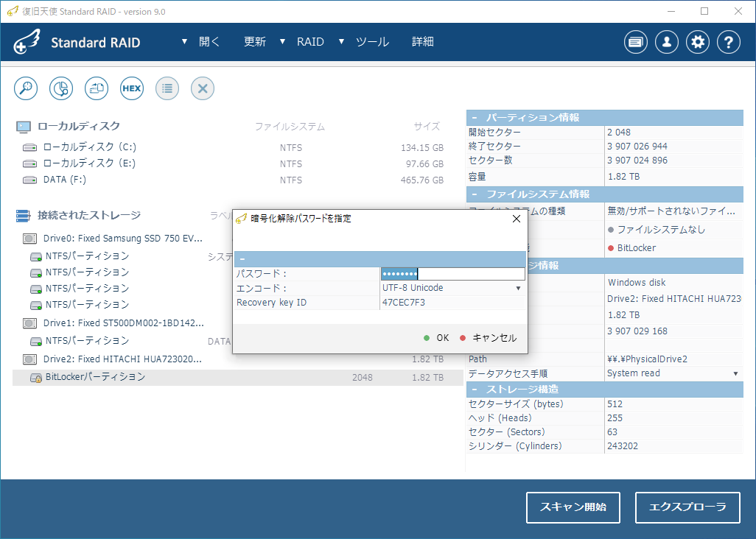This screenshot has height=539, width=756.
Task: Open the 開く menu dropdown arrow
Action: click(x=184, y=41)
